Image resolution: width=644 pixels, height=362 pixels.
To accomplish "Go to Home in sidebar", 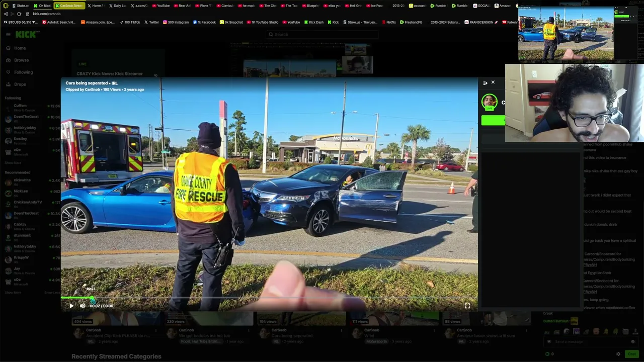I will (x=20, y=48).
